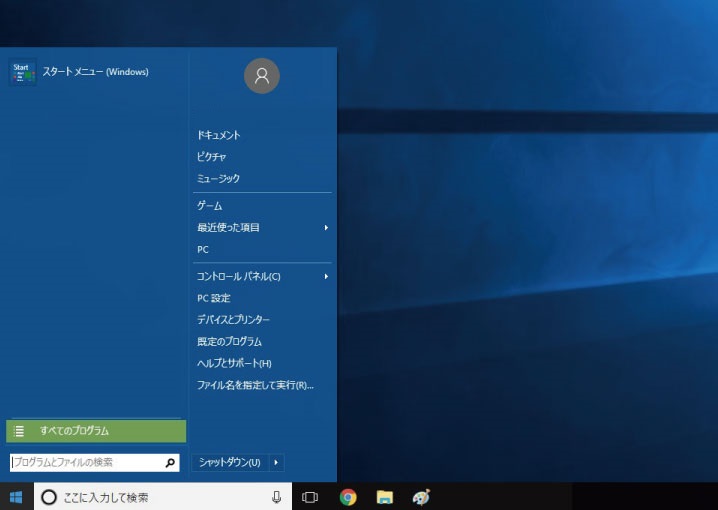Click the Start Menu (Windows) app icon
The height and width of the screenshot is (510, 718).
22,72
